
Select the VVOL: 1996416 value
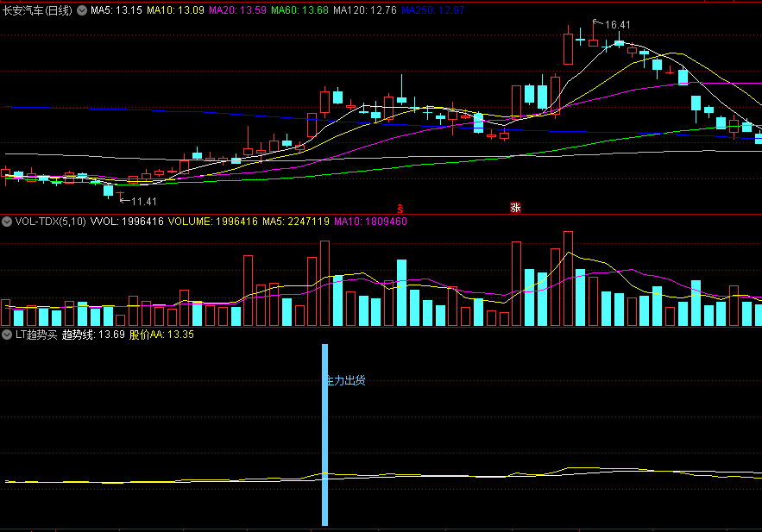click(x=127, y=222)
